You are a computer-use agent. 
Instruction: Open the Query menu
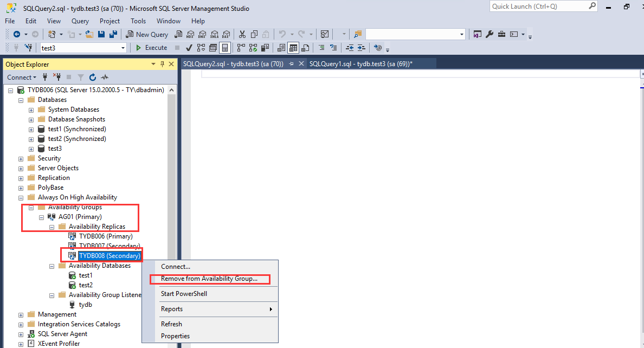(80, 21)
